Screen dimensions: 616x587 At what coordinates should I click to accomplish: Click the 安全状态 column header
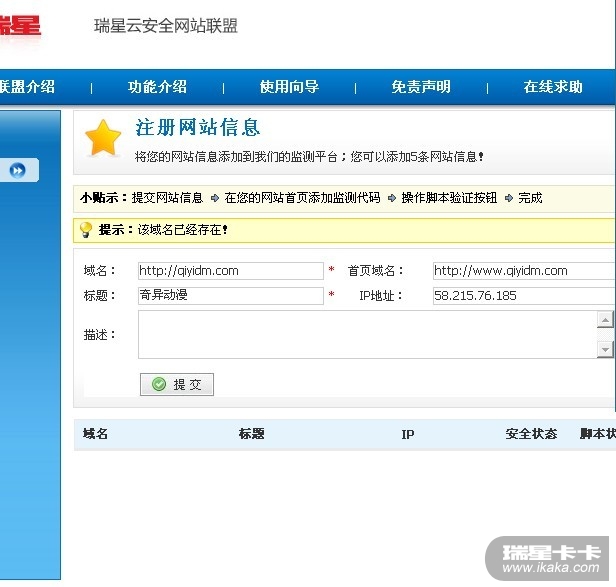pos(531,434)
